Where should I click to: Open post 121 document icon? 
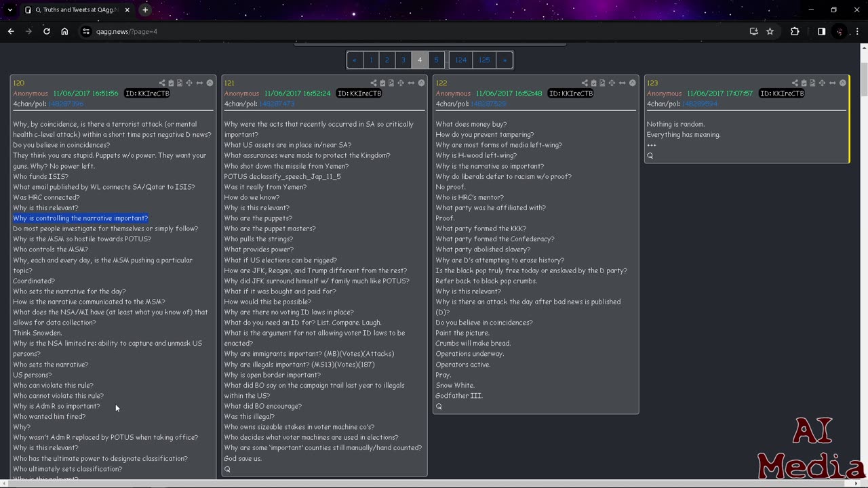391,83
